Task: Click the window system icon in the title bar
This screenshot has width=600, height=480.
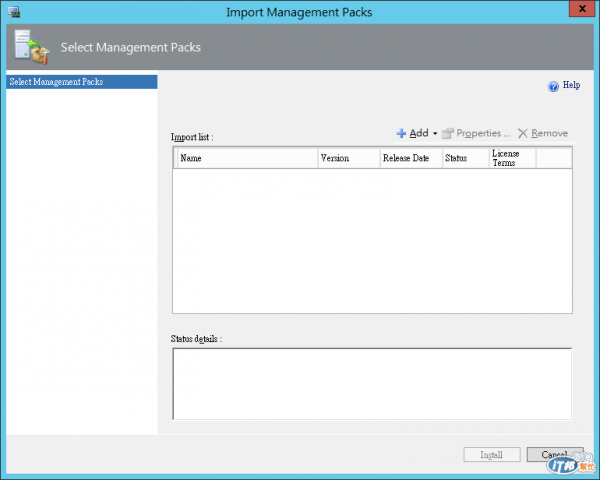Action: [14, 12]
